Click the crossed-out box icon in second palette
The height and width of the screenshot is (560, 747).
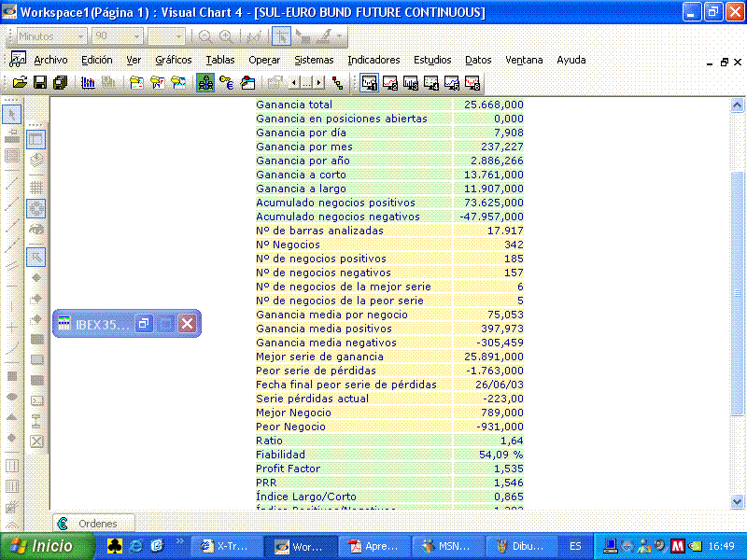point(36,441)
